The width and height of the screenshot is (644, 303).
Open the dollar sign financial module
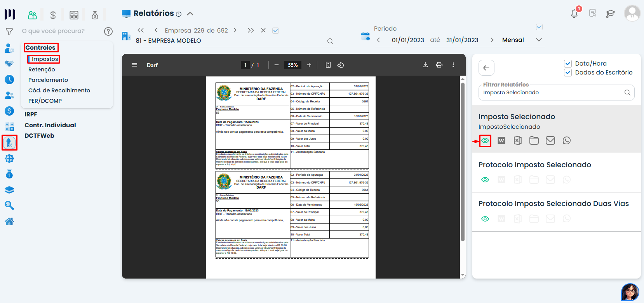53,15
